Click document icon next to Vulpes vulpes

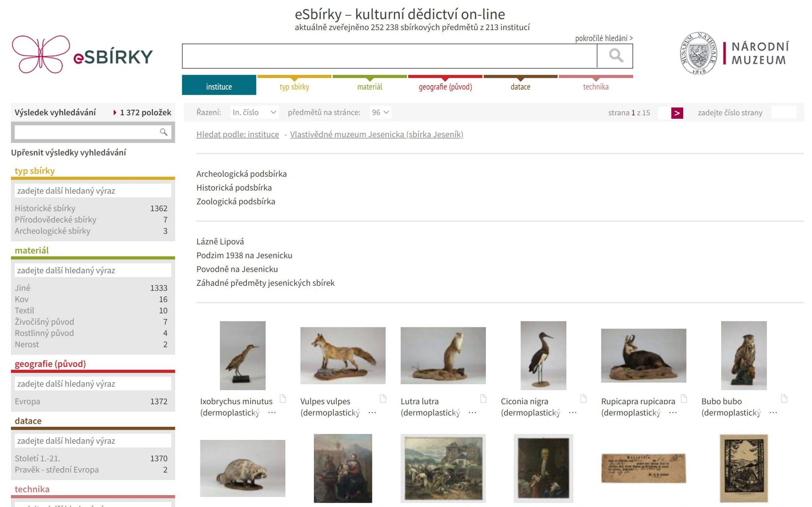pyautogui.click(x=383, y=399)
